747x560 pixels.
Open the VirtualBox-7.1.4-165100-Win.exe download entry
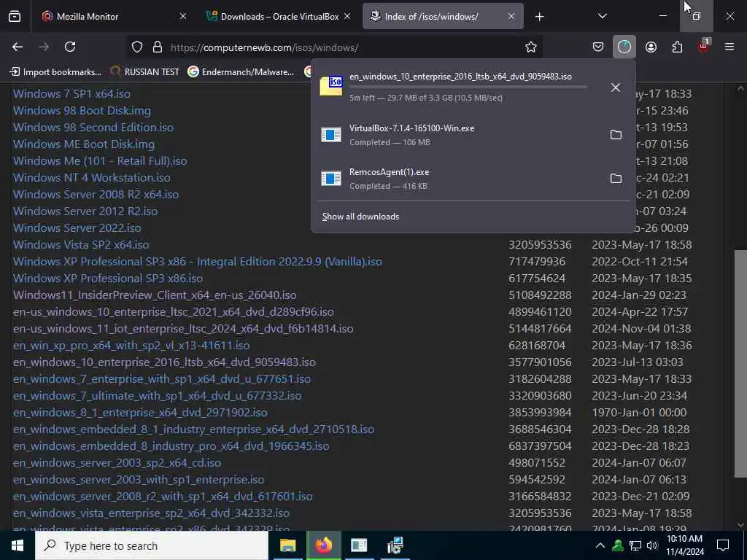click(458, 135)
